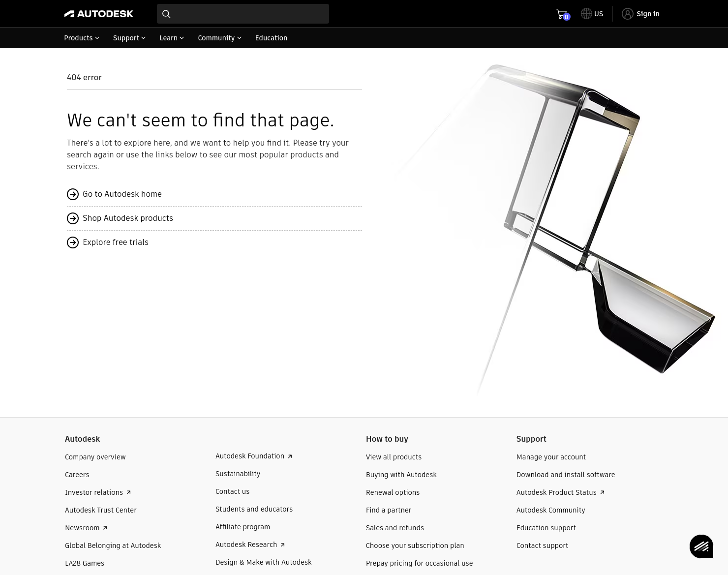Expand the Community dropdown

click(x=219, y=38)
